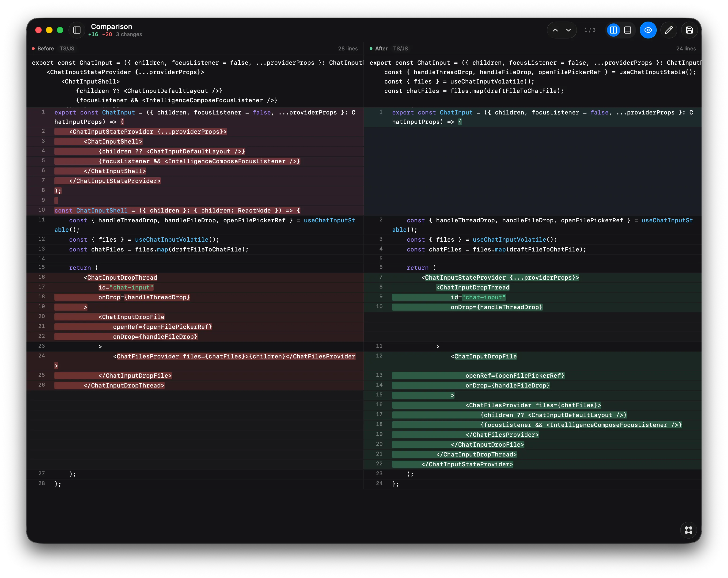The image size is (728, 578).
Task: Click Before line 10 ChatInputShell declaration
Action: pos(177,210)
